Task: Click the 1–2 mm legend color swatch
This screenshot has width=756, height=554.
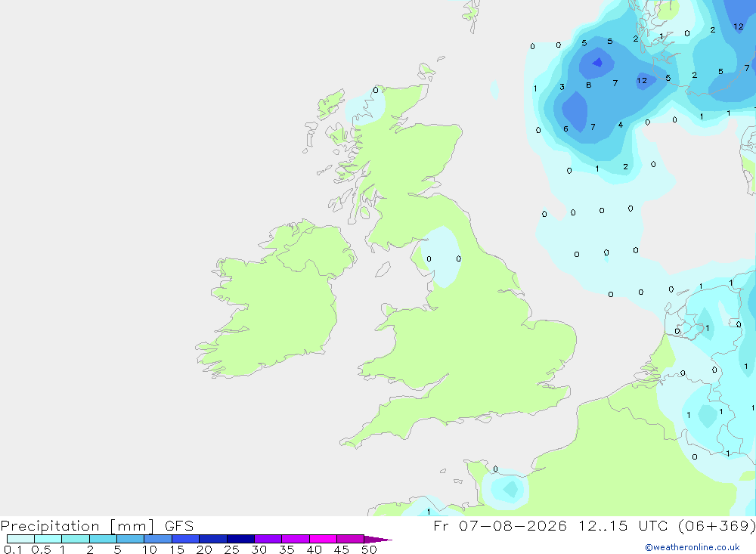Action: [76, 539]
